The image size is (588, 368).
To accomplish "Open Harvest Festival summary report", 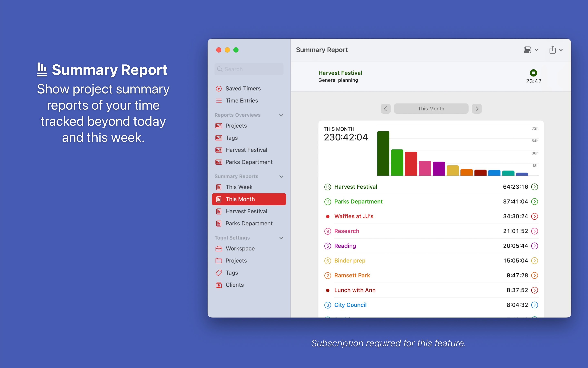I will pyautogui.click(x=249, y=211).
